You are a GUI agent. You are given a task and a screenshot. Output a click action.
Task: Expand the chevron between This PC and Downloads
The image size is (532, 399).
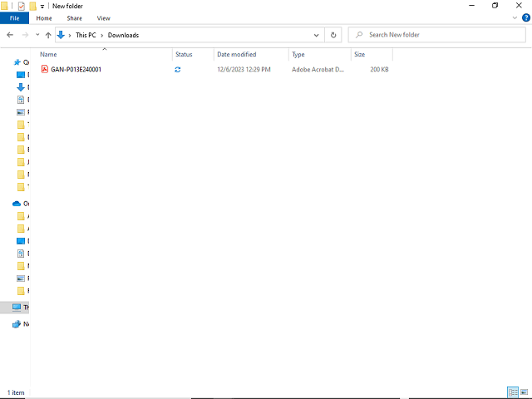(101, 35)
